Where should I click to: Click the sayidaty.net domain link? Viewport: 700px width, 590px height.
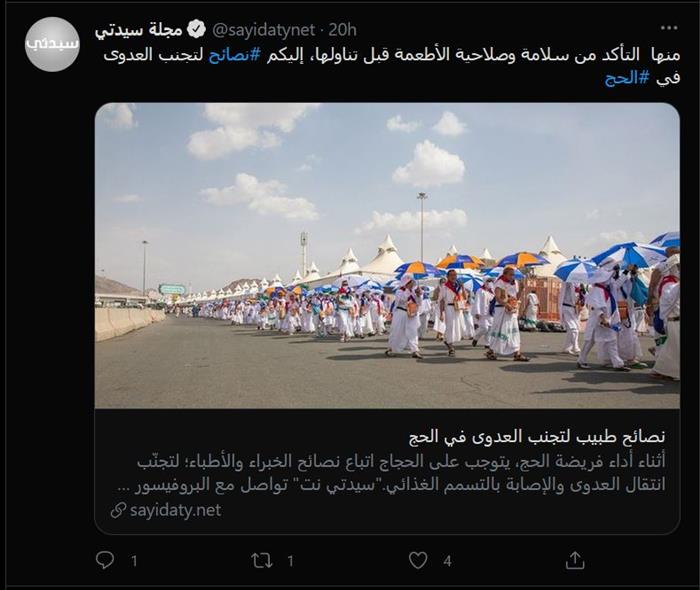point(175,510)
